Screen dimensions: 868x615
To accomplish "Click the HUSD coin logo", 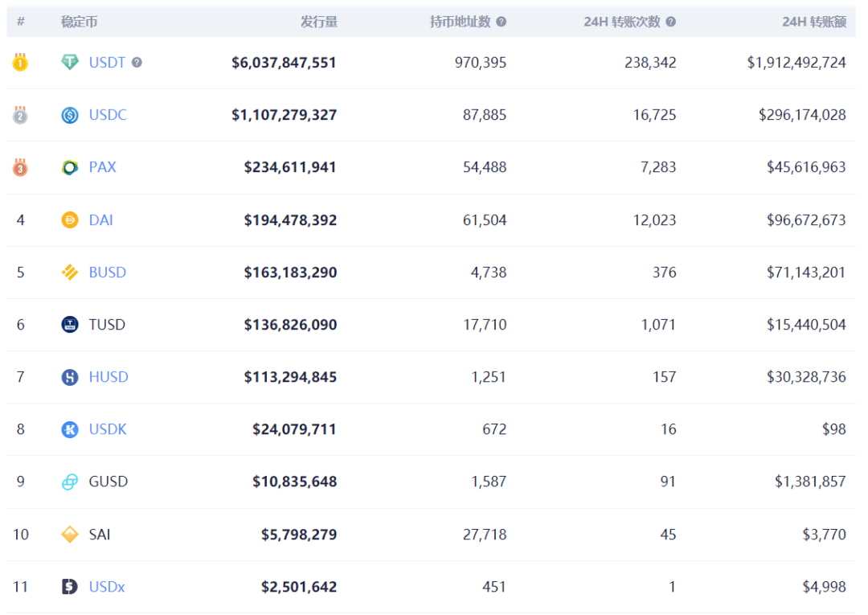I will (x=70, y=377).
